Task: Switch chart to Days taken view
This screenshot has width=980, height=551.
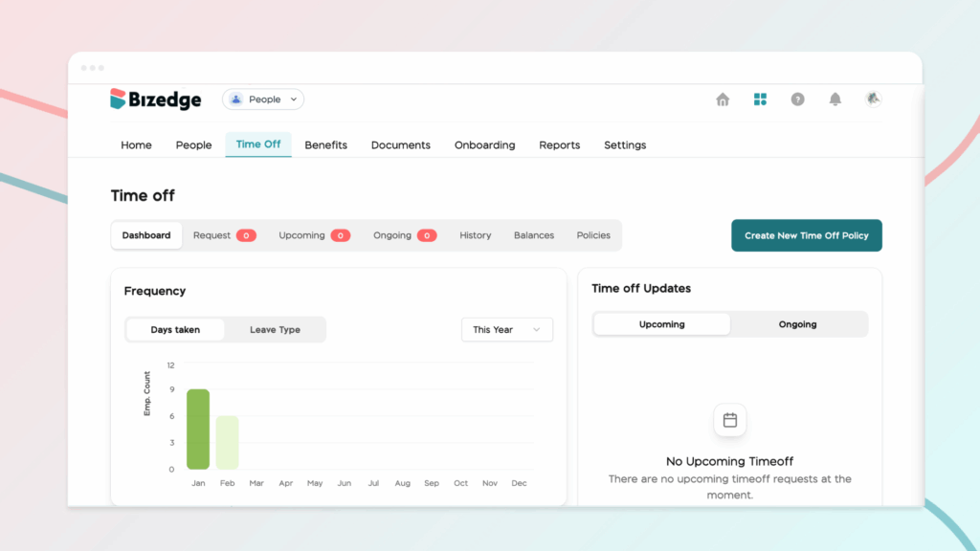Action: [x=175, y=330]
